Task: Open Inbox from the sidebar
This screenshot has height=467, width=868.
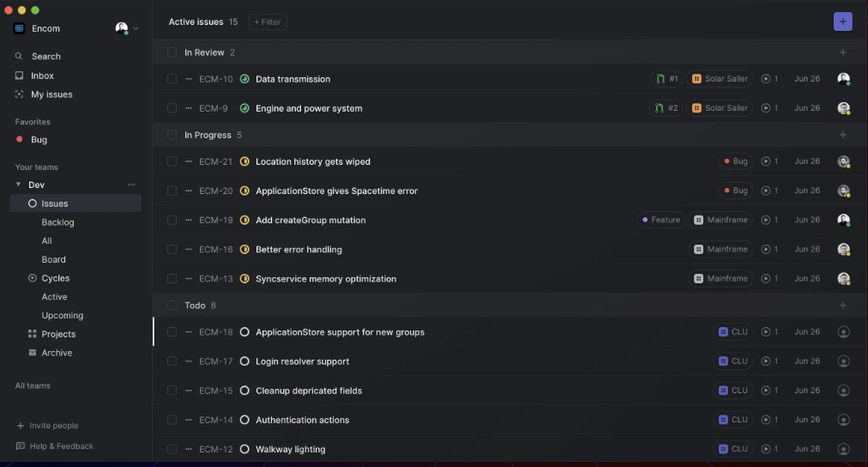Action: click(x=42, y=76)
